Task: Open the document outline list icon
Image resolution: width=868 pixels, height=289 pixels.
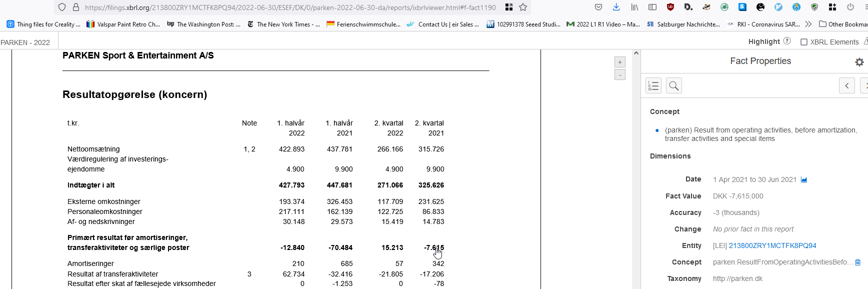Action: click(653, 85)
